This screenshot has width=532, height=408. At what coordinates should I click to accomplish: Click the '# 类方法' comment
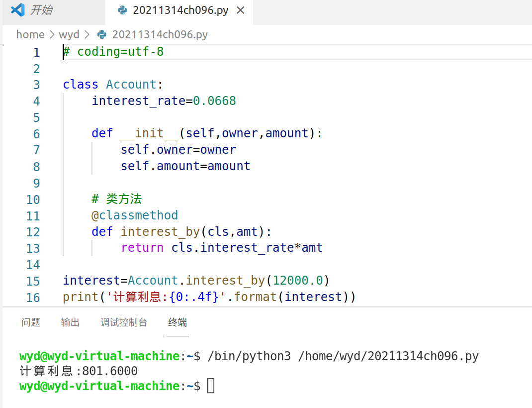[117, 199]
